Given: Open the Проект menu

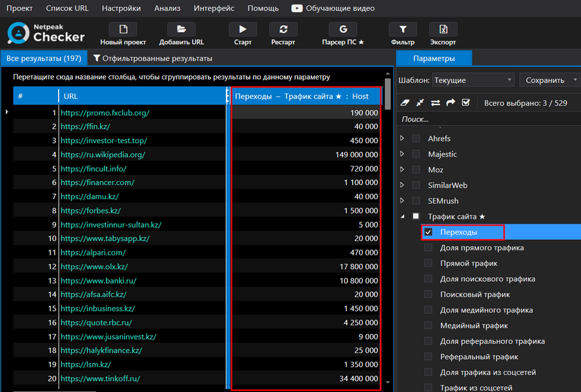Looking at the screenshot, I should click(19, 8).
